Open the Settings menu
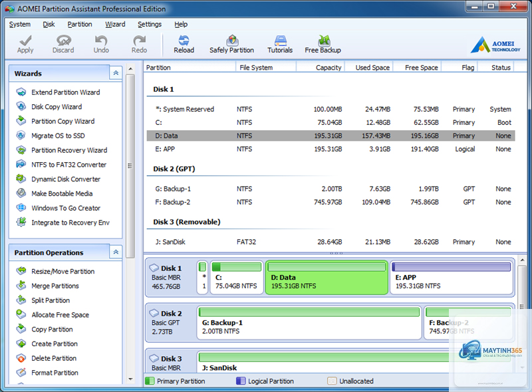This screenshot has width=532, height=392. [x=150, y=24]
